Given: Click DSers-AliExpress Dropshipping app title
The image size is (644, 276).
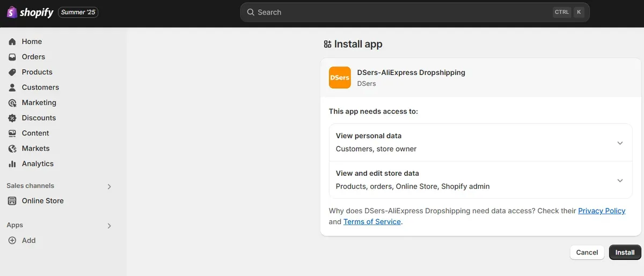Looking at the screenshot, I should click(411, 72).
